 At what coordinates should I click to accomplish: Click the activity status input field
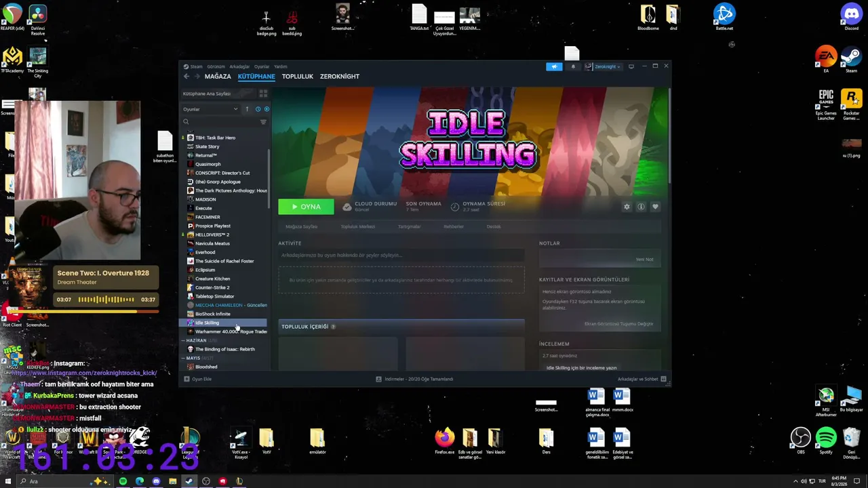[401, 256]
